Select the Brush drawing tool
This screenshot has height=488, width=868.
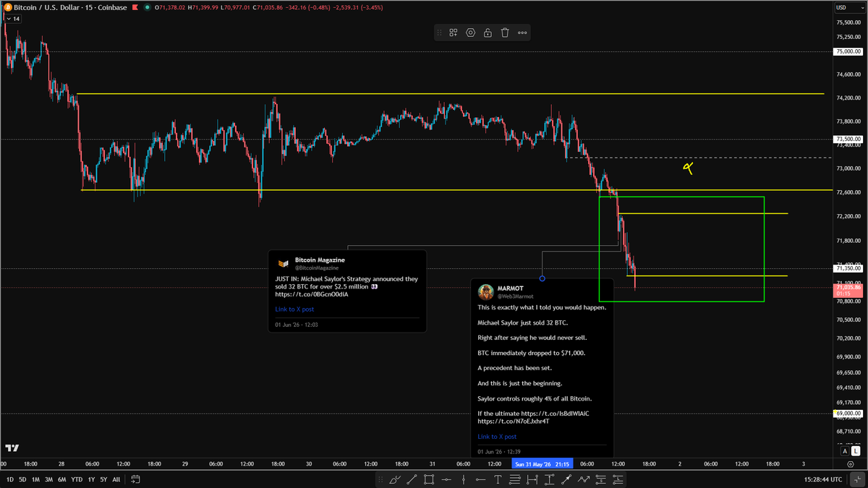coord(394,479)
